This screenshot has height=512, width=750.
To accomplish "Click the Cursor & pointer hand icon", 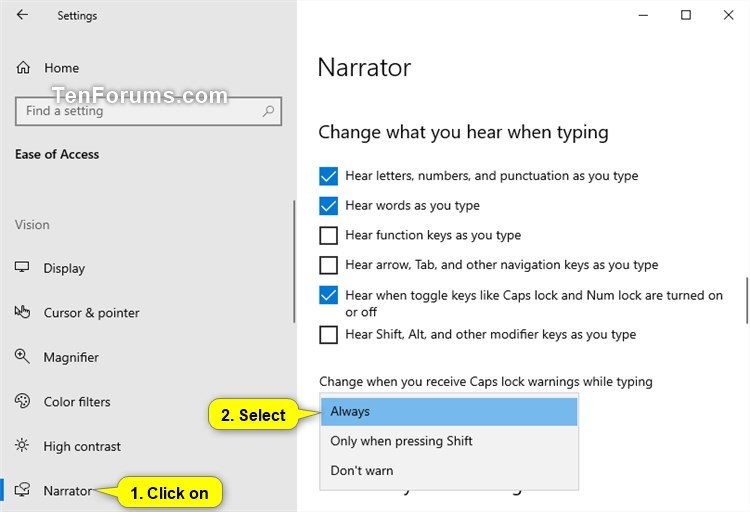I will coord(22,312).
